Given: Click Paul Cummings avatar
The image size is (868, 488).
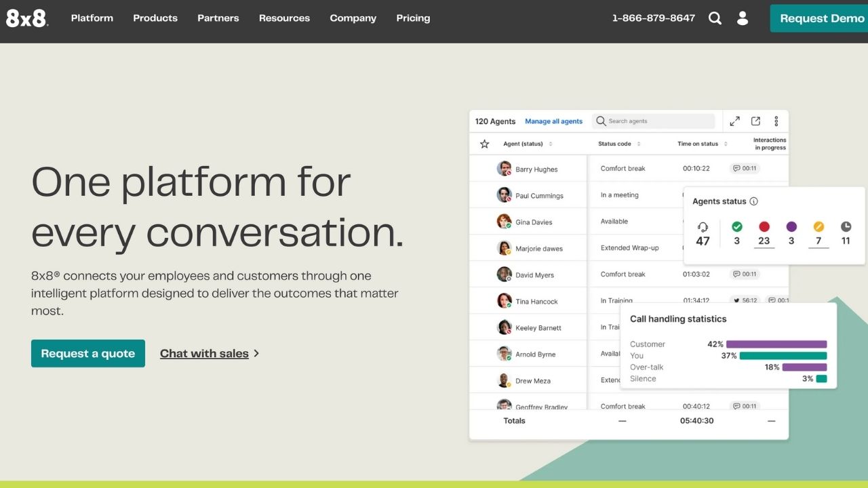Looking at the screenshot, I should tap(504, 195).
